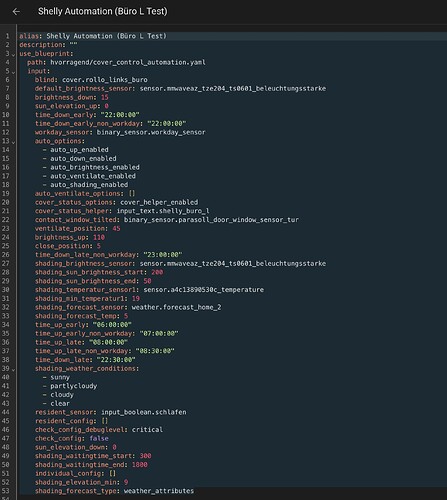Viewport: 447px width, 500px height.
Task: Click check_config_debuglevel critical value
Action: click(x=147, y=429)
